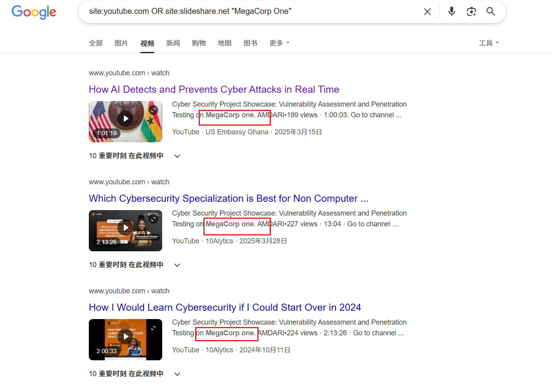
Task: Play the 1:01:19 US Embassy Ghana video thumbnail
Action: click(x=125, y=122)
